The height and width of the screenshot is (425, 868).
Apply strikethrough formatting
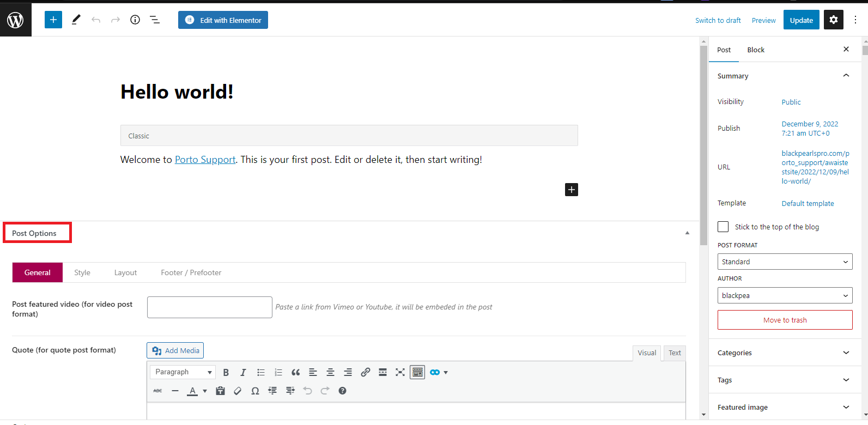157,391
